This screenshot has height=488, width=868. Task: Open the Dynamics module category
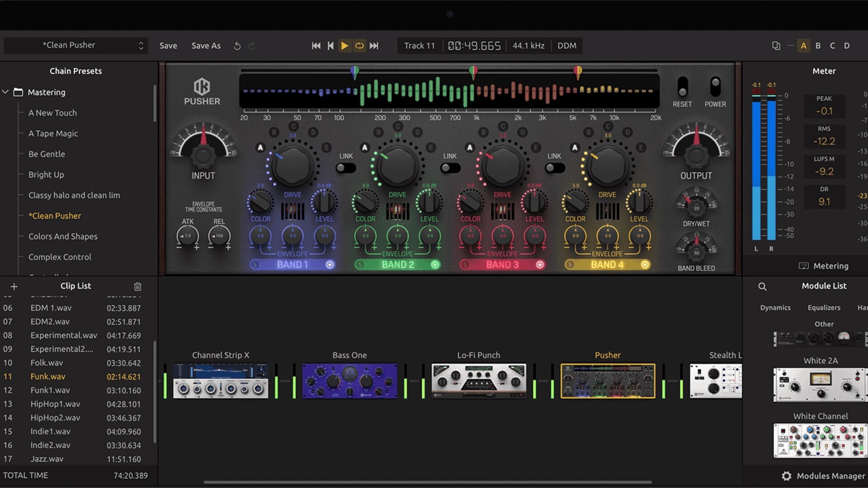tap(775, 308)
